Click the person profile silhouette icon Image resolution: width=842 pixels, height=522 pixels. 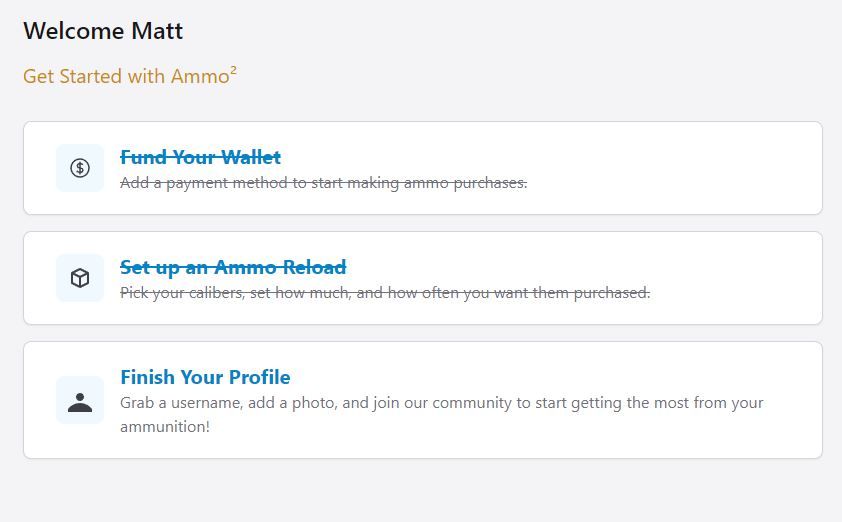[x=80, y=401]
